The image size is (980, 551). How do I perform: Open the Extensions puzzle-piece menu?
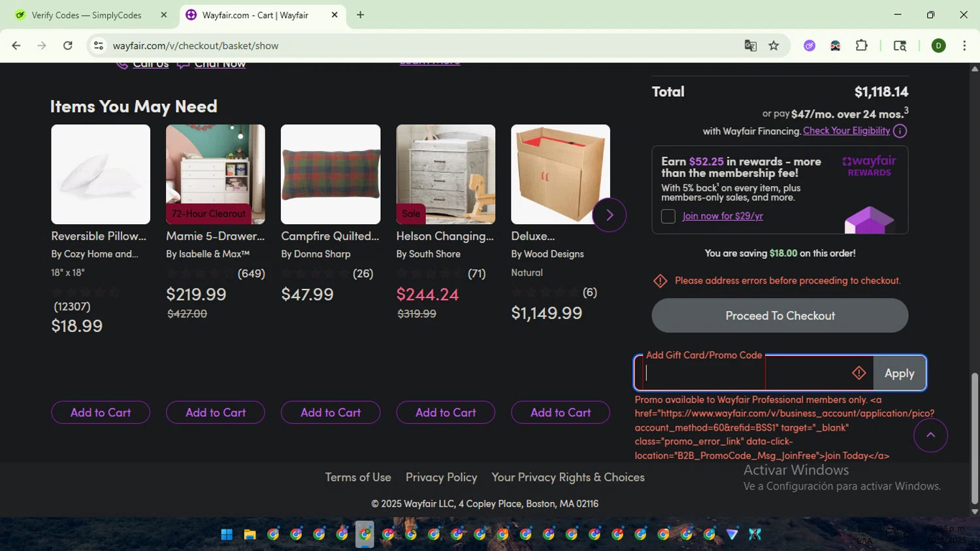[862, 46]
